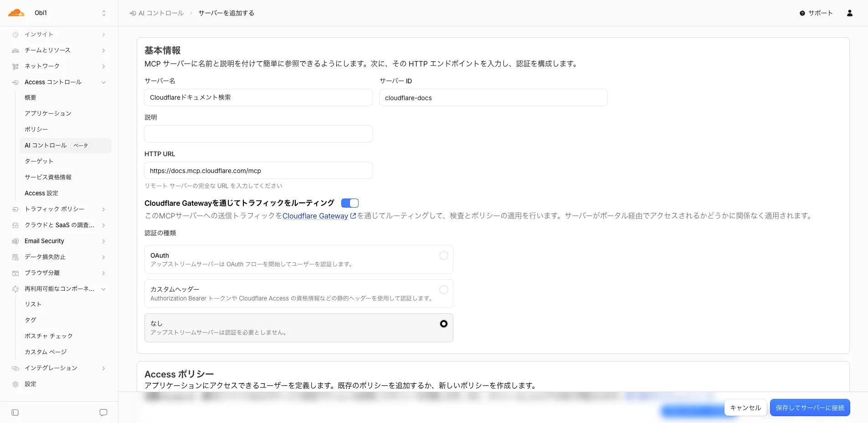Click the データ損失防止 sidebar icon
Viewport: 868px width, 423px height.
pos(15,257)
